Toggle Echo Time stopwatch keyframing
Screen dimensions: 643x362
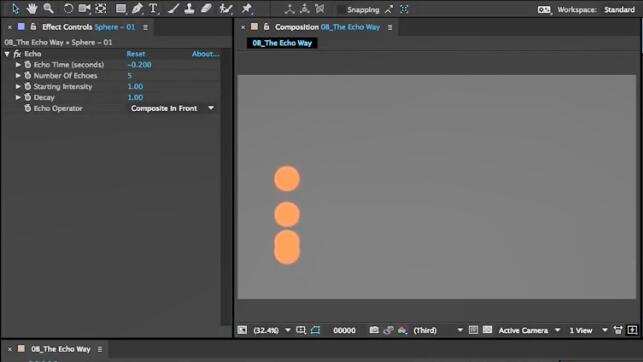(27, 64)
